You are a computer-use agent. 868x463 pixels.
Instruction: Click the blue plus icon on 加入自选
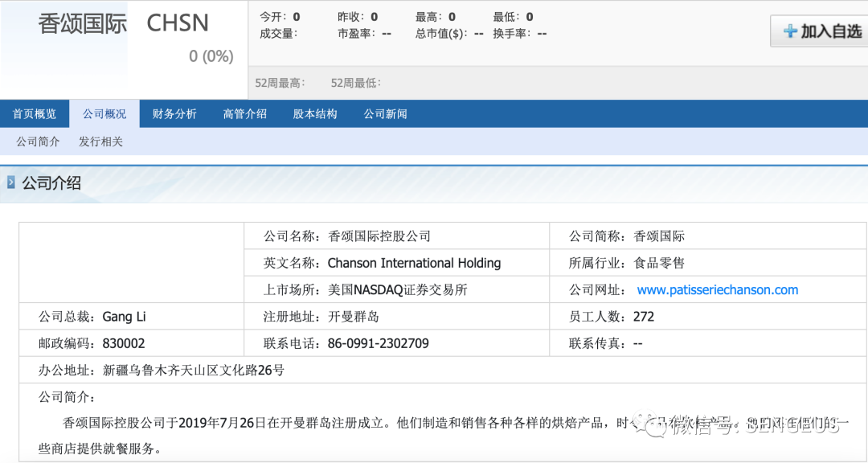[x=790, y=31]
